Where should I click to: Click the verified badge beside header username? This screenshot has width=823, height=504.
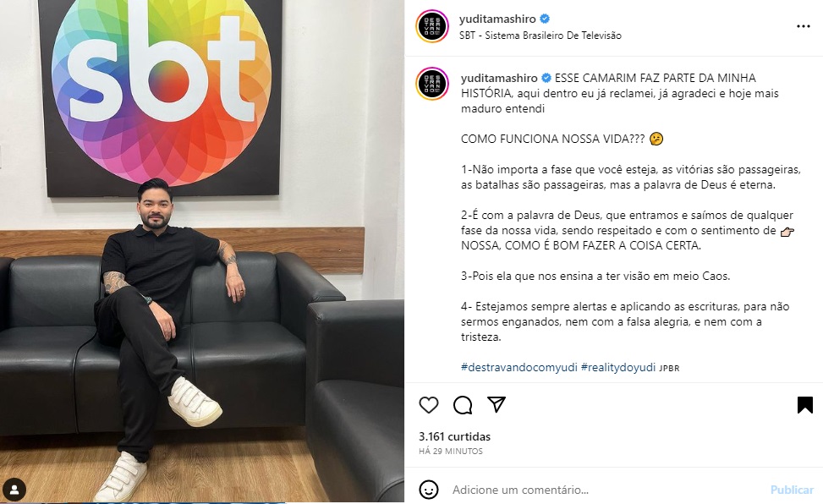click(x=545, y=19)
